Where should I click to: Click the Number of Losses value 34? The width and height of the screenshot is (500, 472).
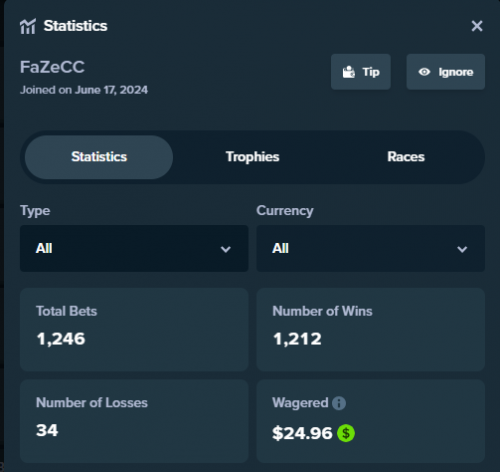pyautogui.click(x=47, y=430)
